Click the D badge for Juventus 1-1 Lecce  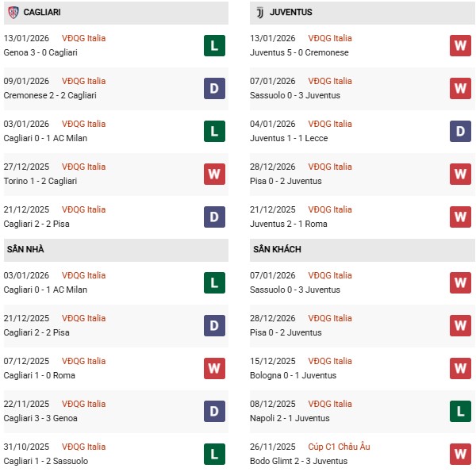(x=460, y=131)
